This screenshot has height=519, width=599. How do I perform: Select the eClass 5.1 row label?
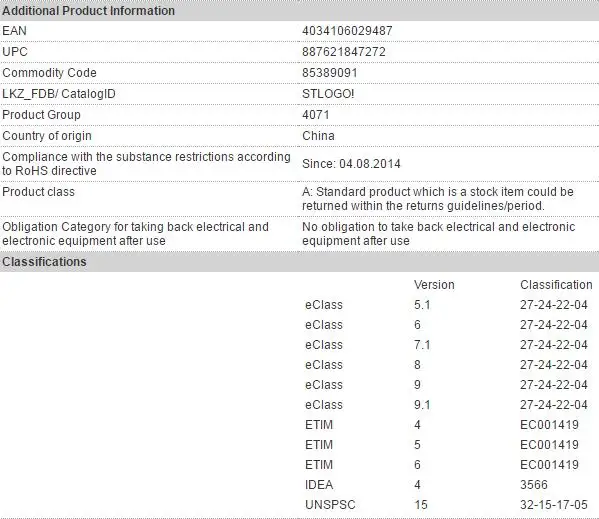click(x=324, y=305)
